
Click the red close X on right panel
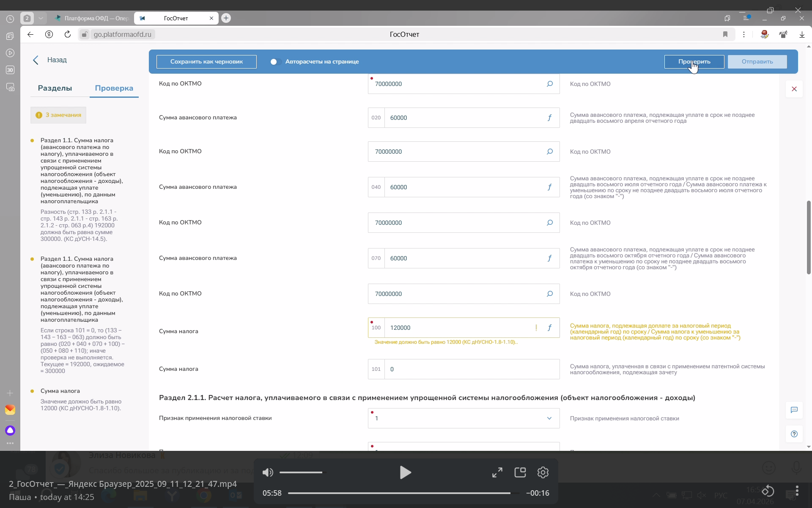[x=794, y=89]
